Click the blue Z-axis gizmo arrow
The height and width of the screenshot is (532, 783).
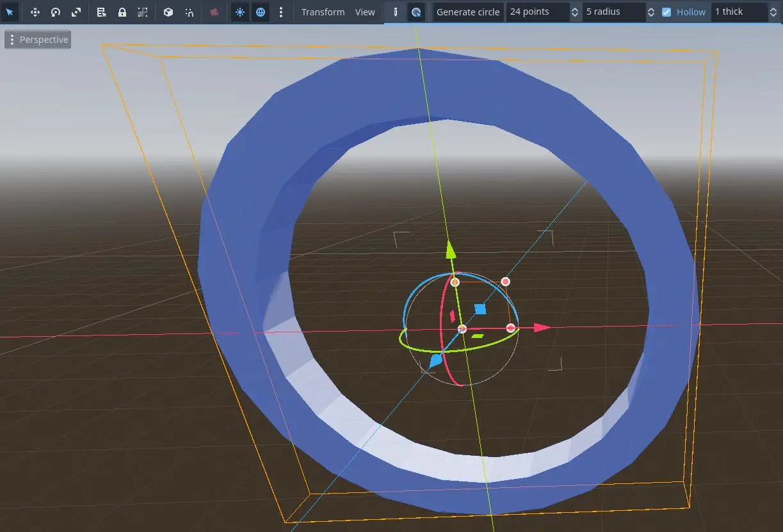click(435, 360)
